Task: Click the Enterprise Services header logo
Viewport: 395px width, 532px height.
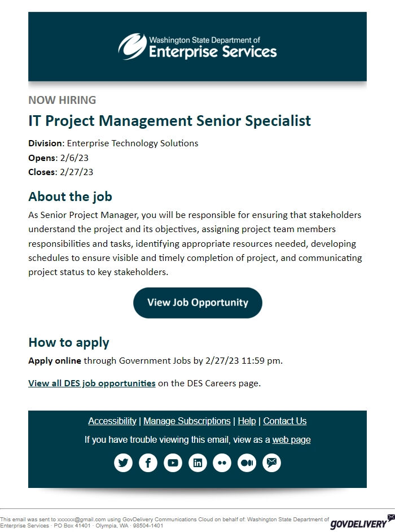Action: pyautogui.click(x=197, y=47)
